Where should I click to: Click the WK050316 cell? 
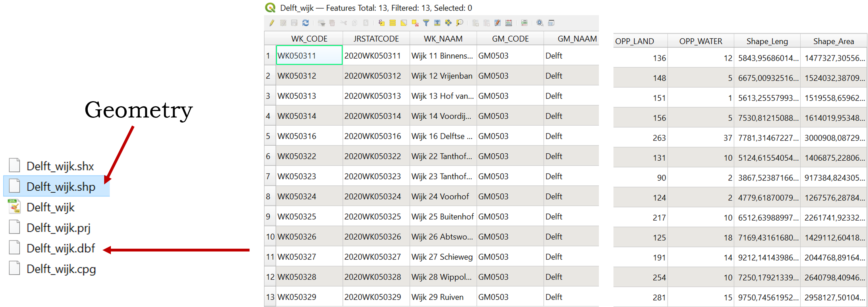point(309,136)
